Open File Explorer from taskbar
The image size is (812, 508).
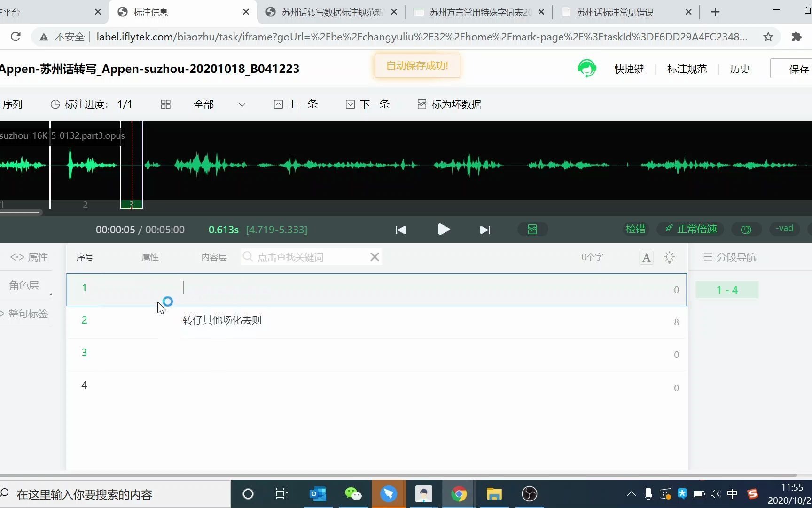click(x=494, y=494)
